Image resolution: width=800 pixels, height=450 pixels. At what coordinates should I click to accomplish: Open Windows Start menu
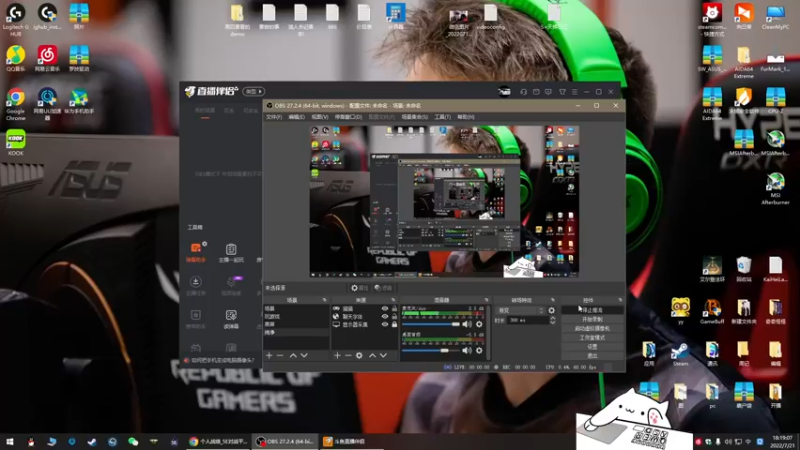[9, 441]
